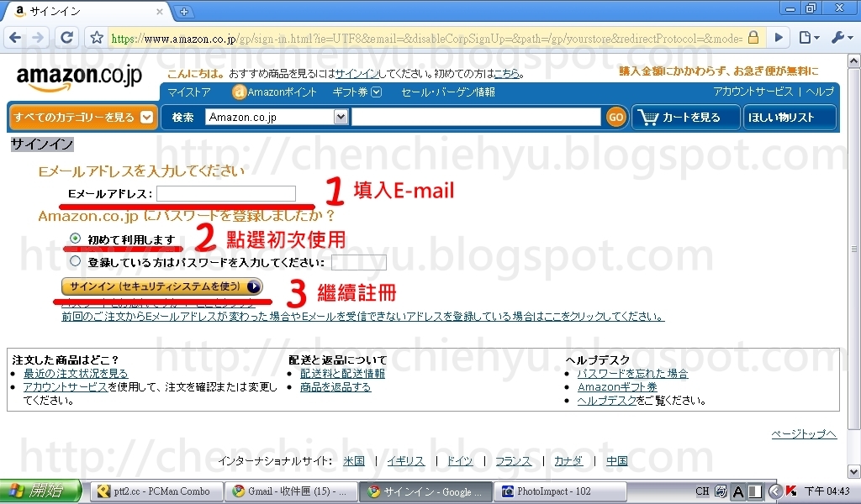Click the サインイン (セキュリティシステムを使う) button
Screen dimensions: 861x504
162,286
